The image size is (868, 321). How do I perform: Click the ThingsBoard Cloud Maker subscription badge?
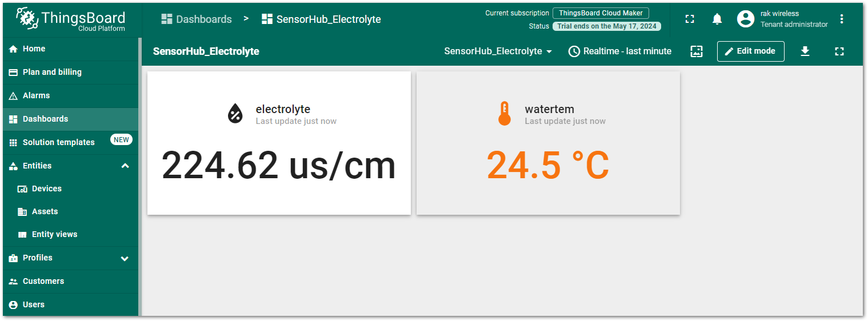(x=601, y=13)
